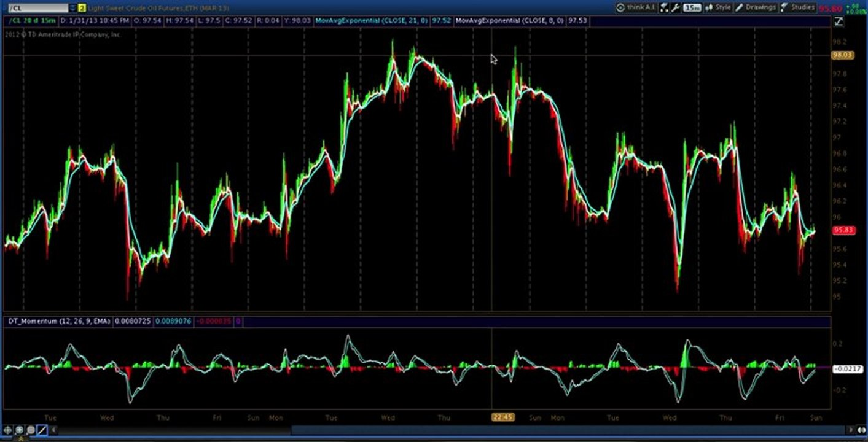Select the pan crosshair tool

pos(8,430)
